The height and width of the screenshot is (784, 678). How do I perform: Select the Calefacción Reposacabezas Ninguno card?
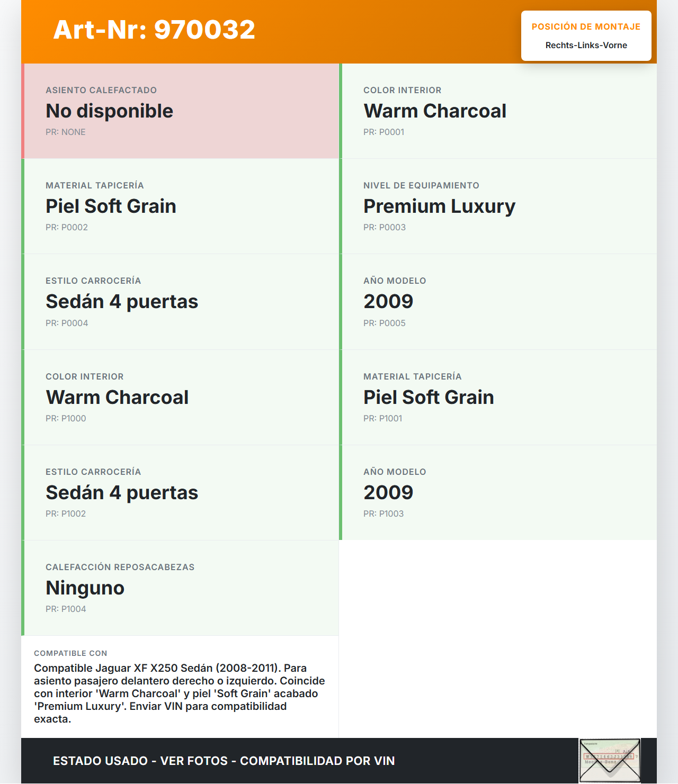pos(181,588)
